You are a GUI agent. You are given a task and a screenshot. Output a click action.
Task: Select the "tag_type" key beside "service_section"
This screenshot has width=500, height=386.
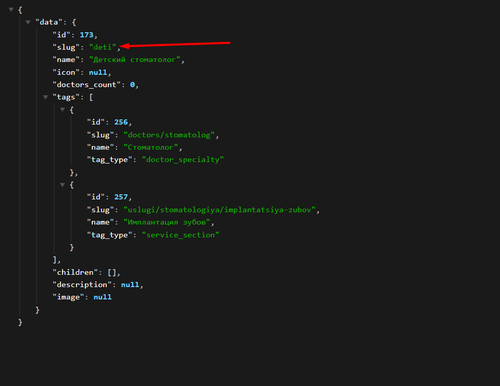point(110,235)
